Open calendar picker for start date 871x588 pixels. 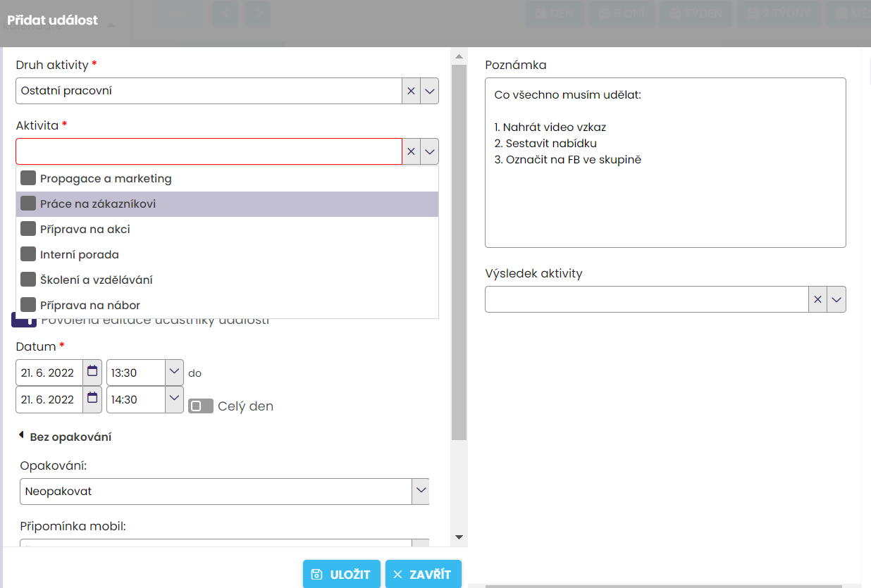point(92,372)
